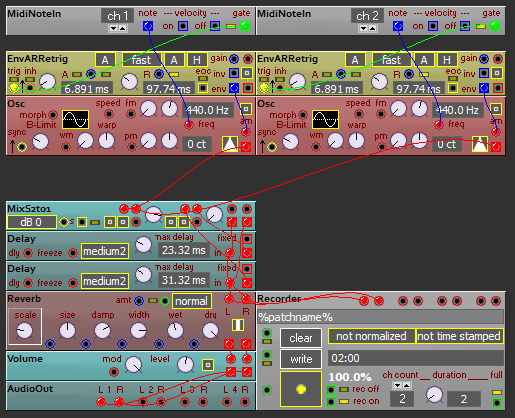Click the Reverb 'wet' knob
515x418 pixels.
coord(175,331)
